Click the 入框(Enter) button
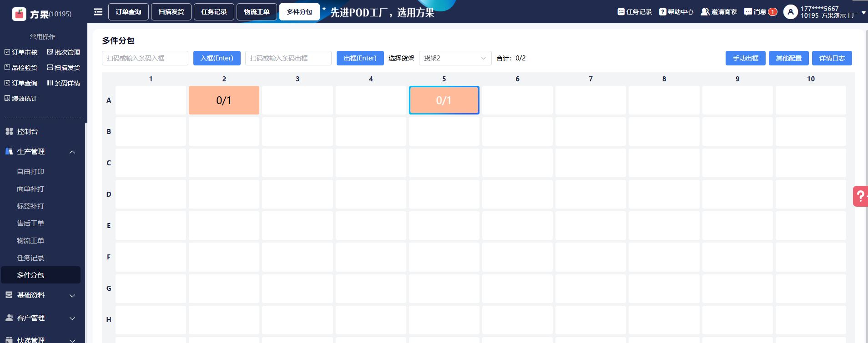Screen dimensions: 868x343 point(217,58)
